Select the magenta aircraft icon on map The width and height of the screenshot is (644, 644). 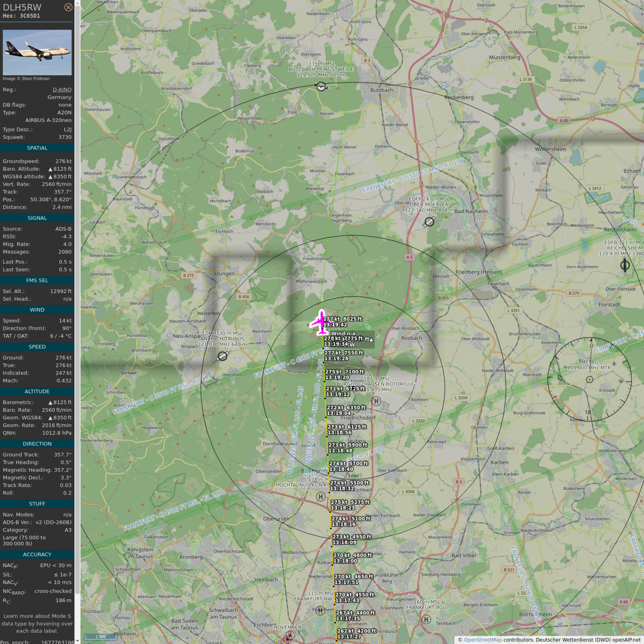(x=321, y=322)
